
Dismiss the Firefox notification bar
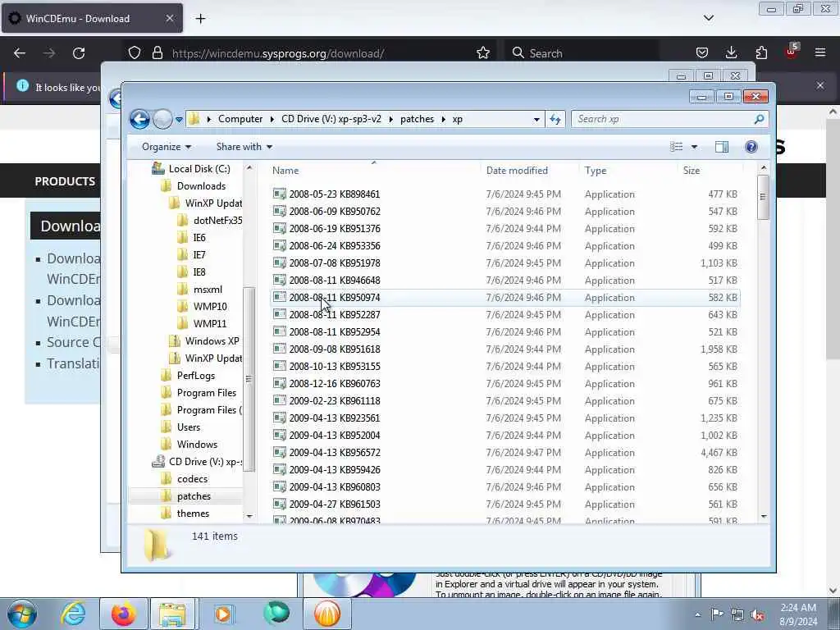820,85
